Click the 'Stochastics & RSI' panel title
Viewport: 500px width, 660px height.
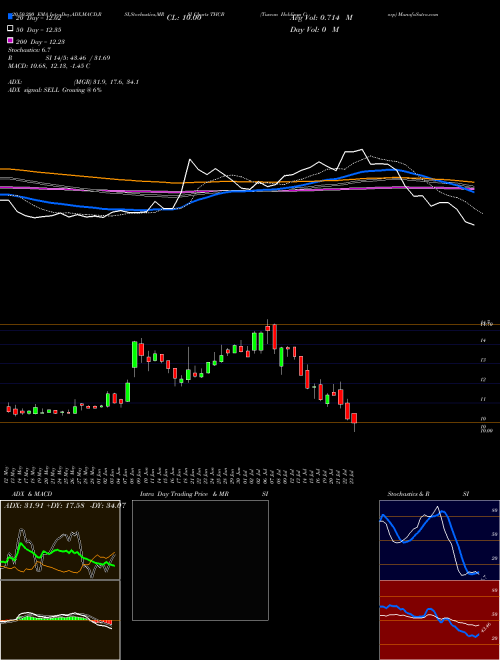tap(428, 494)
